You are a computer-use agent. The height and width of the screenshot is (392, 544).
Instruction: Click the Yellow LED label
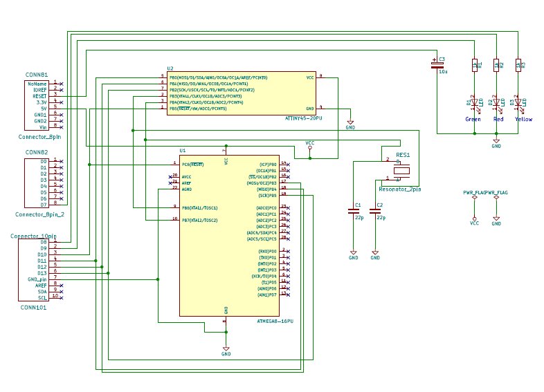click(x=523, y=119)
